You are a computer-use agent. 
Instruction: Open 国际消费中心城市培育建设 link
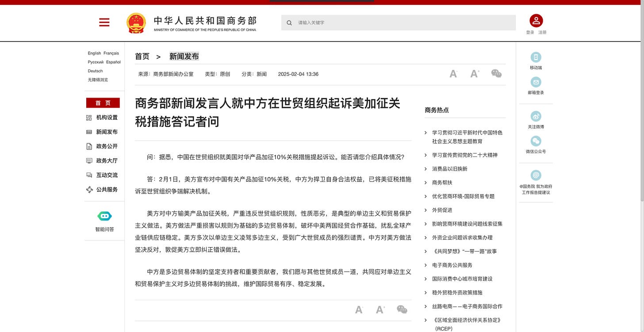(x=462, y=279)
